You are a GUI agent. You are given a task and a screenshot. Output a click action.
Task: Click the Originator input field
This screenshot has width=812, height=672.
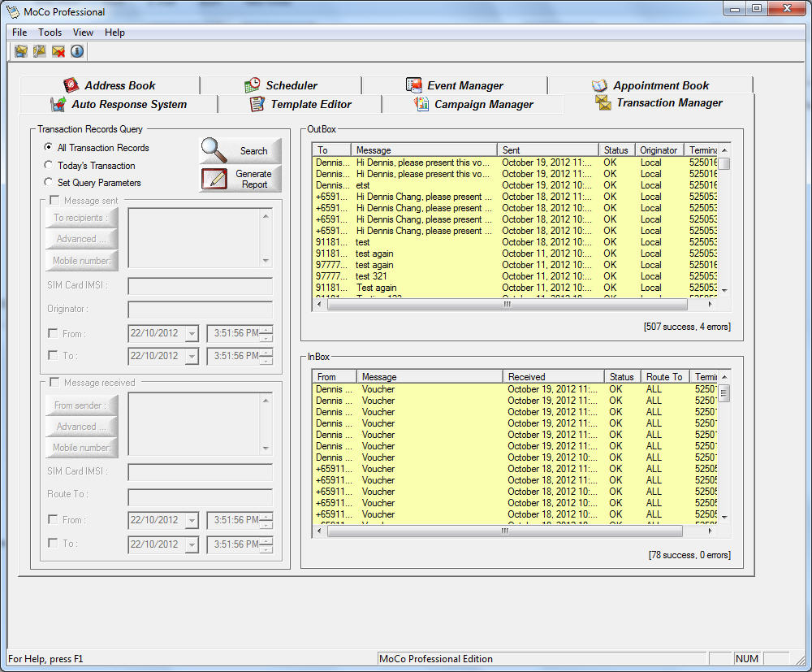click(200, 310)
